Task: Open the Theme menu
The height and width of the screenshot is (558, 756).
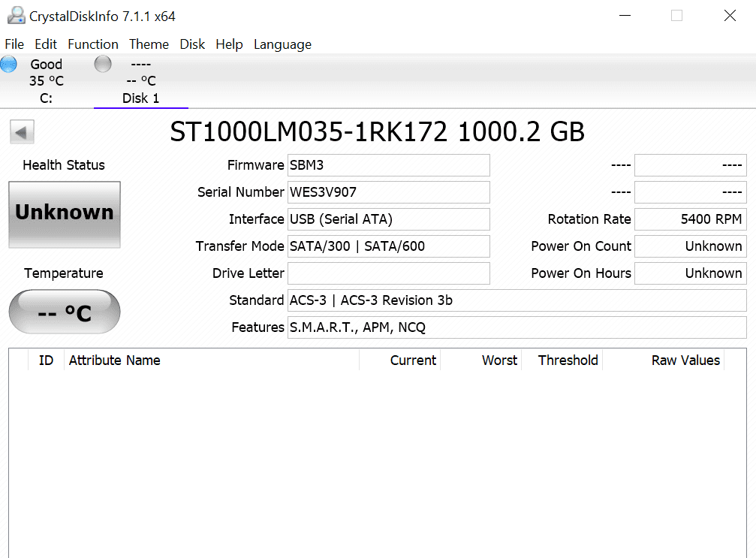Action: tap(149, 44)
